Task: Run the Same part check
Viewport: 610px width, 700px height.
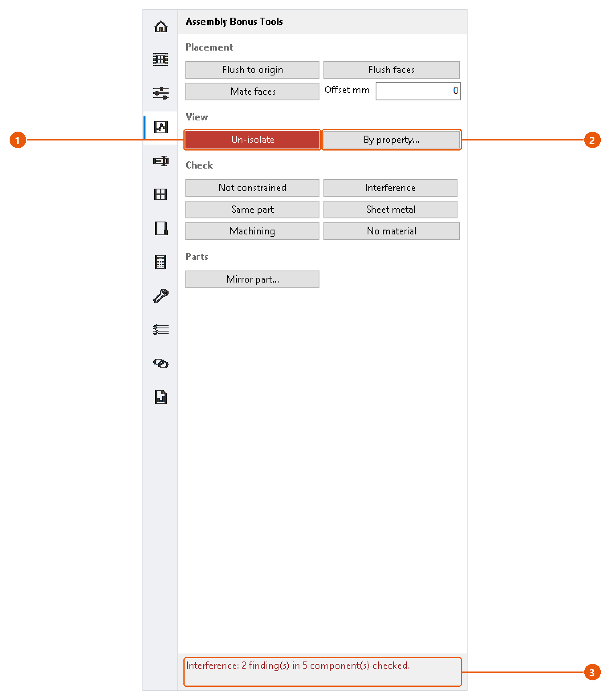Action: coord(252,210)
